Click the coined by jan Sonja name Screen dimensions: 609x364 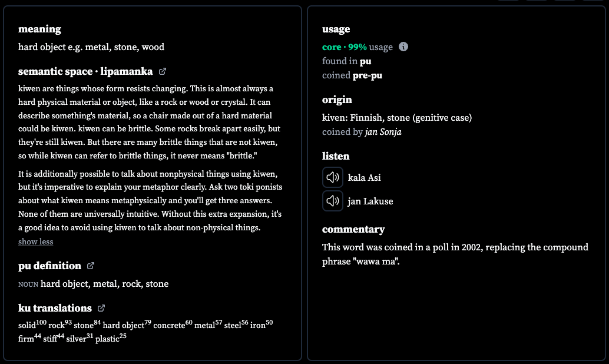pyautogui.click(x=383, y=132)
